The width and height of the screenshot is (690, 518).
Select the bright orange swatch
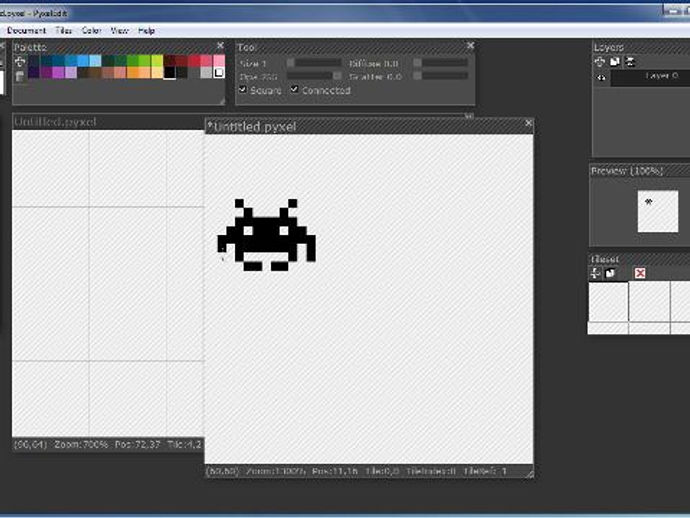pyautogui.click(x=132, y=73)
